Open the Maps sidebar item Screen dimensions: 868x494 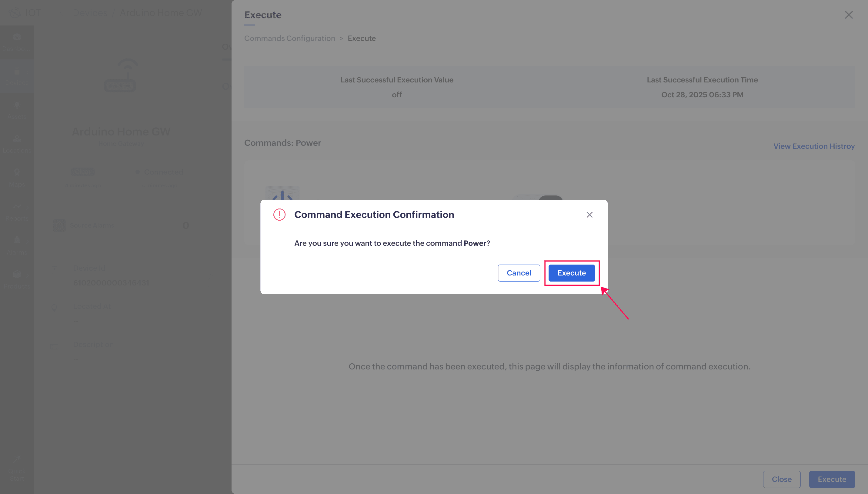pos(17,178)
